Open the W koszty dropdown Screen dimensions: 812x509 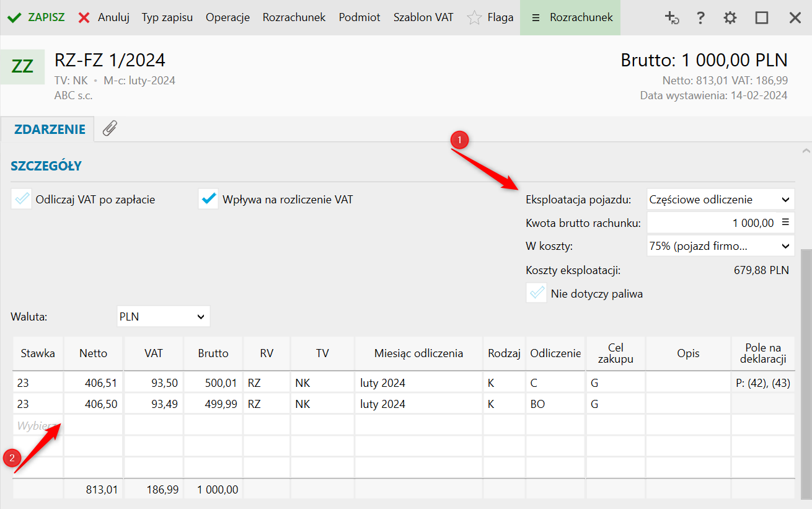click(x=720, y=246)
